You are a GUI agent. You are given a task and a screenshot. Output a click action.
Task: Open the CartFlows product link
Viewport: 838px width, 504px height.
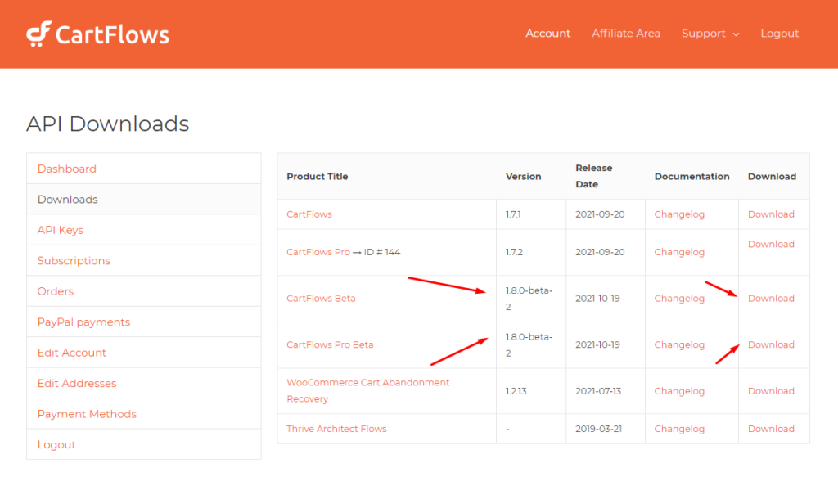(309, 214)
